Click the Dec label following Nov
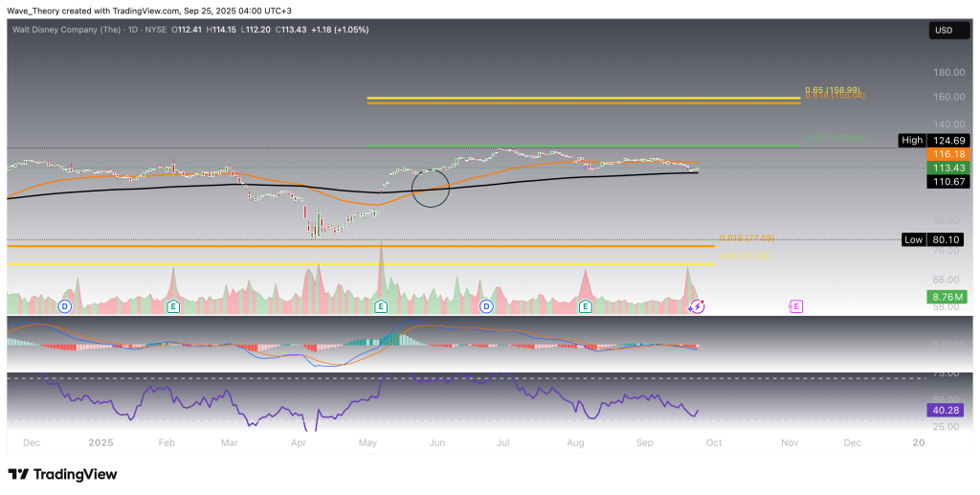 (x=853, y=442)
